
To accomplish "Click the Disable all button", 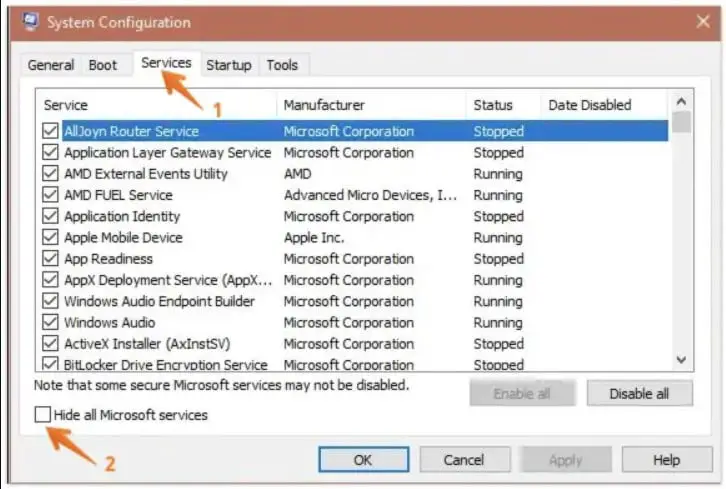I will 639,394.
